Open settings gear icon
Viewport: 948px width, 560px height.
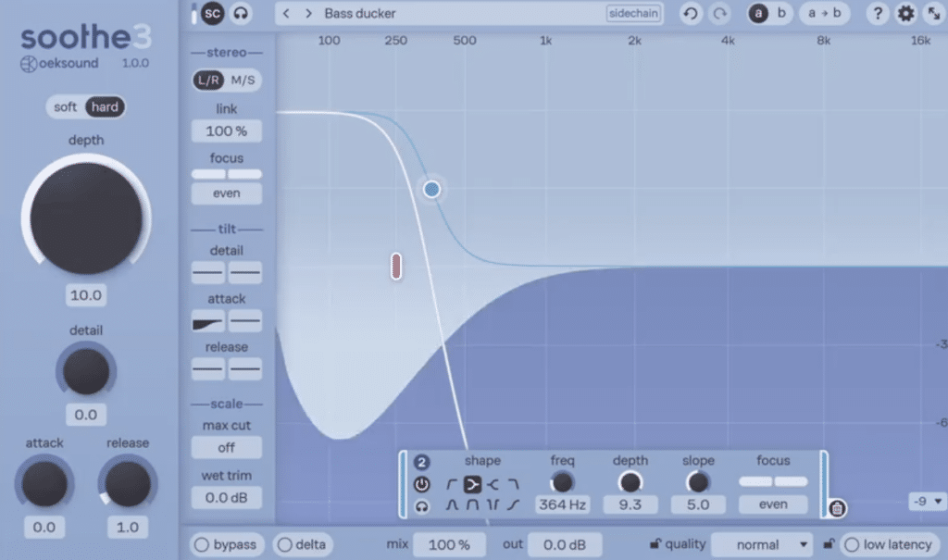click(905, 13)
